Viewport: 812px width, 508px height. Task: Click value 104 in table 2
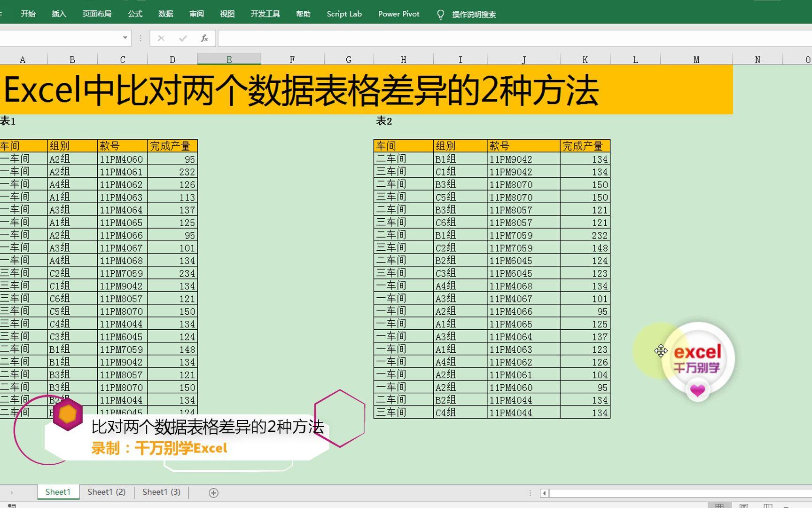[585, 375]
